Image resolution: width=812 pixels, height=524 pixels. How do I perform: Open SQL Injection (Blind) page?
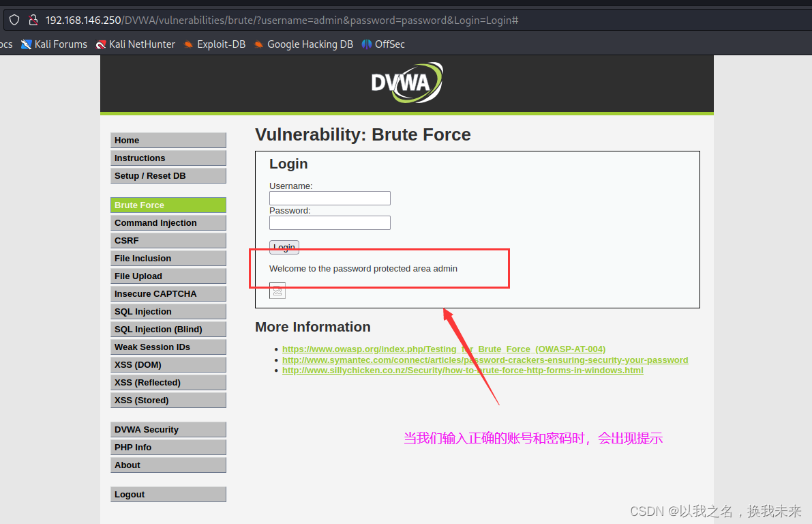168,329
